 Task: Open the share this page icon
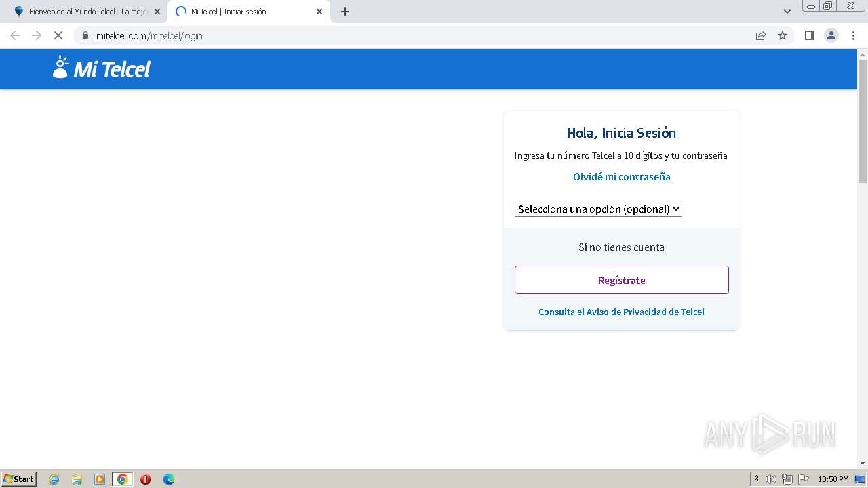[x=761, y=35]
